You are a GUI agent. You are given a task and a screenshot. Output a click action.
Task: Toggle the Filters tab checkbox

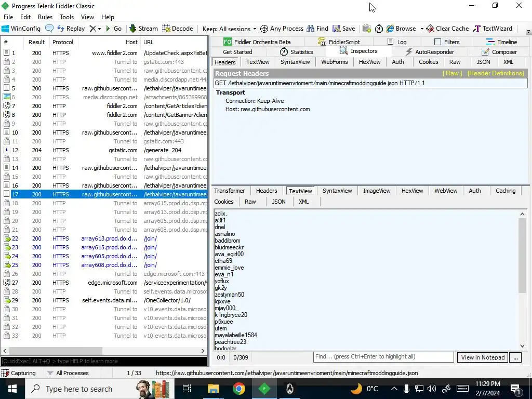tap(437, 42)
